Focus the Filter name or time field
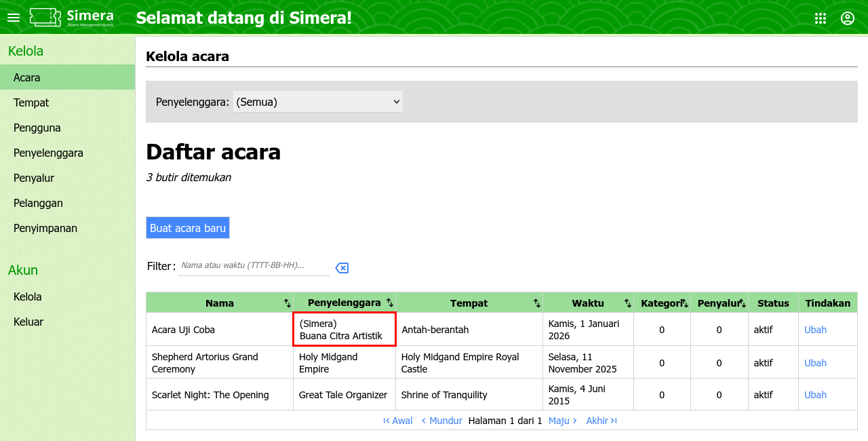 point(254,265)
